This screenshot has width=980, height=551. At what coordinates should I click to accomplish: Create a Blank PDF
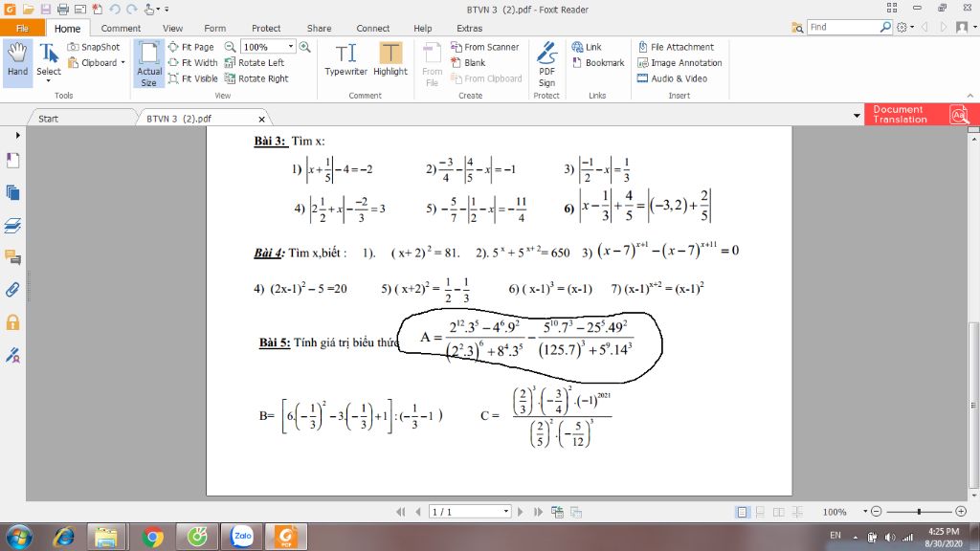click(468, 62)
